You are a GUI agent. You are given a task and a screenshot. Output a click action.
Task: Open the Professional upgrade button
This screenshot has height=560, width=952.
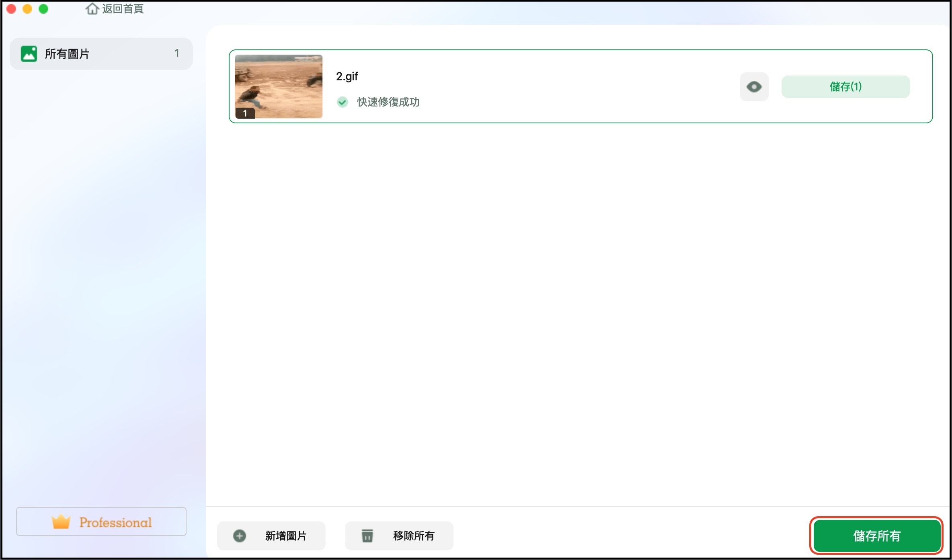pyautogui.click(x=115, y=522)
